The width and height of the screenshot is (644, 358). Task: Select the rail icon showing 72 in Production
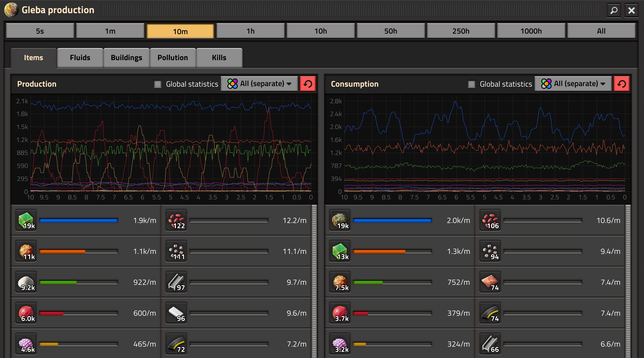[176, 344]
